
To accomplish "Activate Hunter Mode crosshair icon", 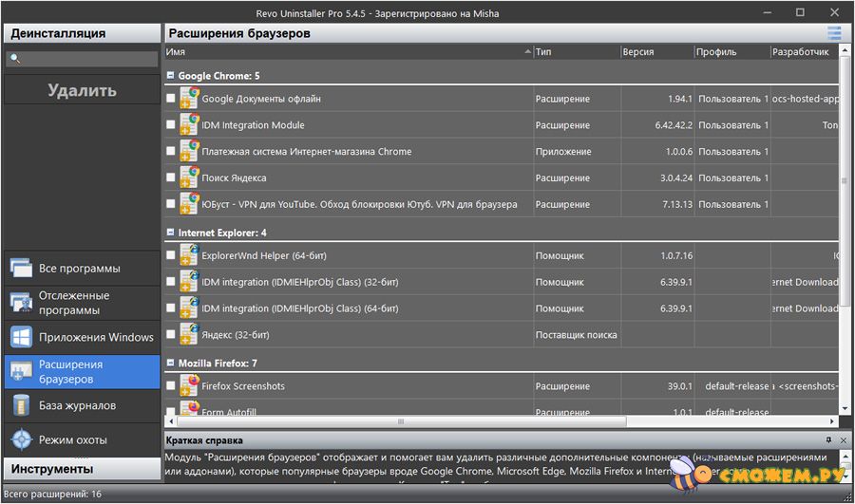I will (x=22, y=439).
